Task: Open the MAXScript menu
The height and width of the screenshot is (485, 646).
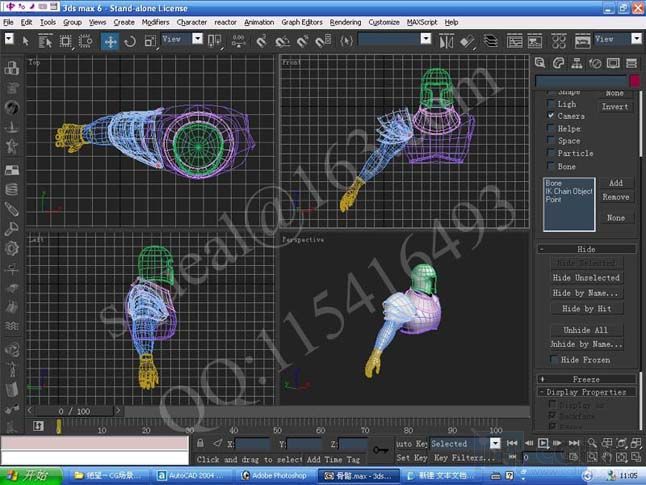Action: coord(422,22)
